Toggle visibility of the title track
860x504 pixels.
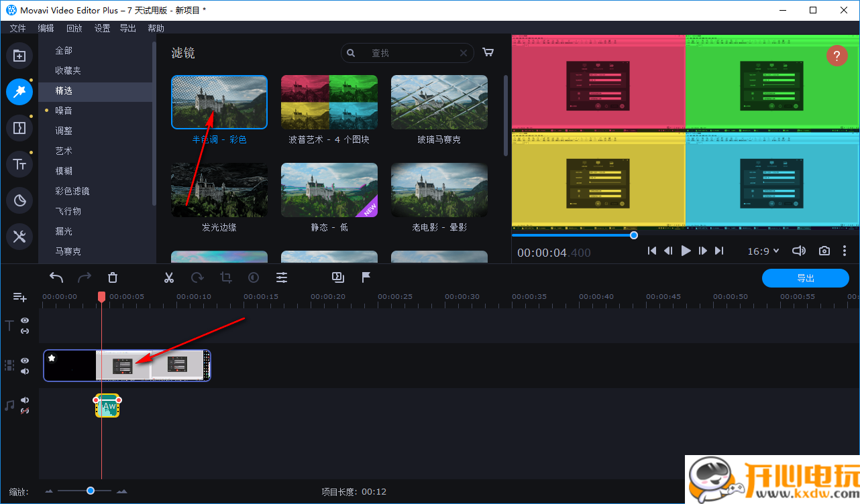point(25,321)
